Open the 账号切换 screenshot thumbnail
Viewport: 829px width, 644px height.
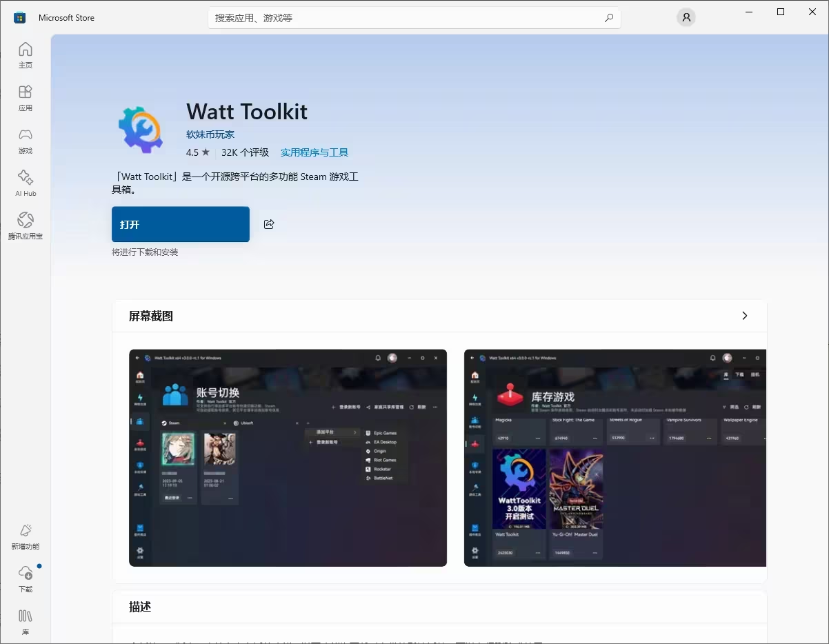click(x=288, y=458)
